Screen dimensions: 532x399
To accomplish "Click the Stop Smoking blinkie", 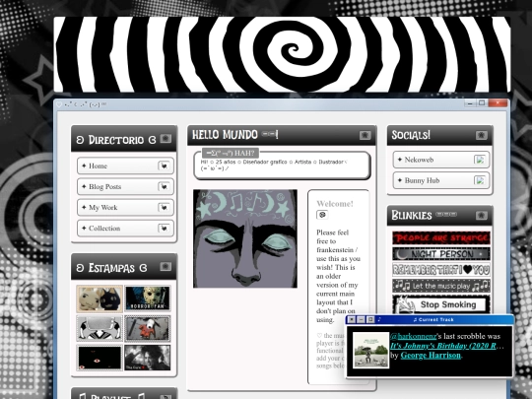I will pos(441,304).
